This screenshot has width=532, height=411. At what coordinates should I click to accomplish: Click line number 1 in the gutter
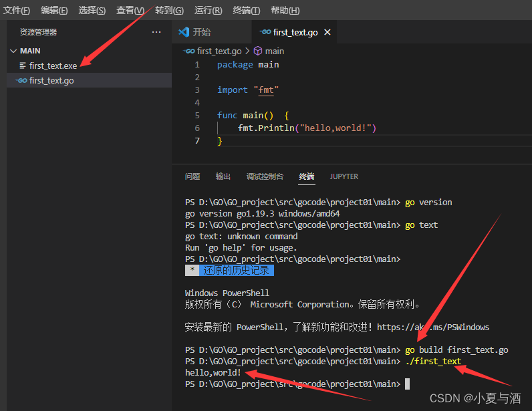(x=197, y=64)
